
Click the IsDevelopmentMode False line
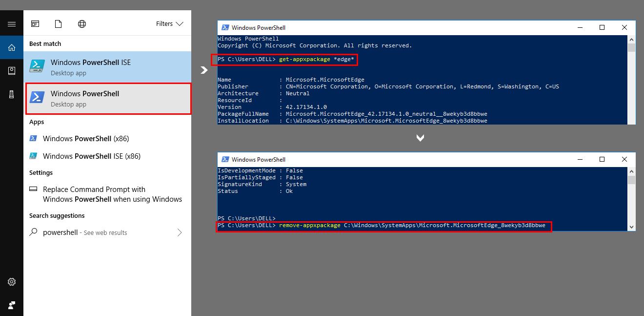[x=260, y=170]
